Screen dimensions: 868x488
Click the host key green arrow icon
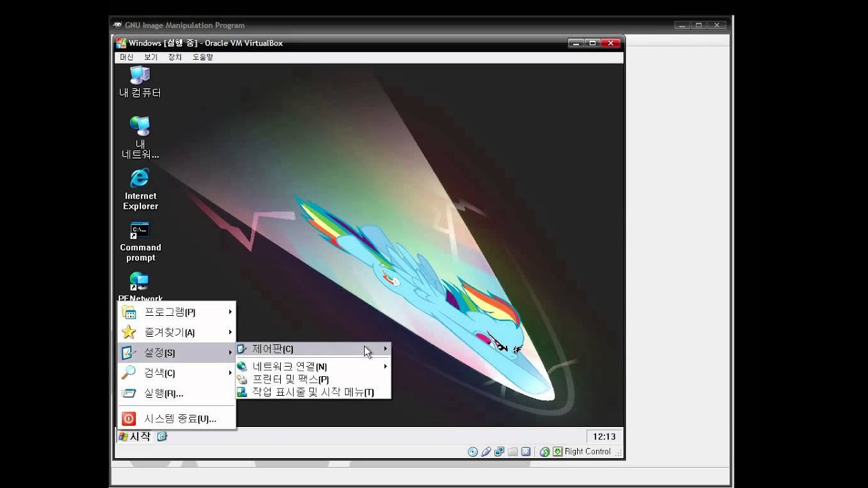click(x=557, y=451)
